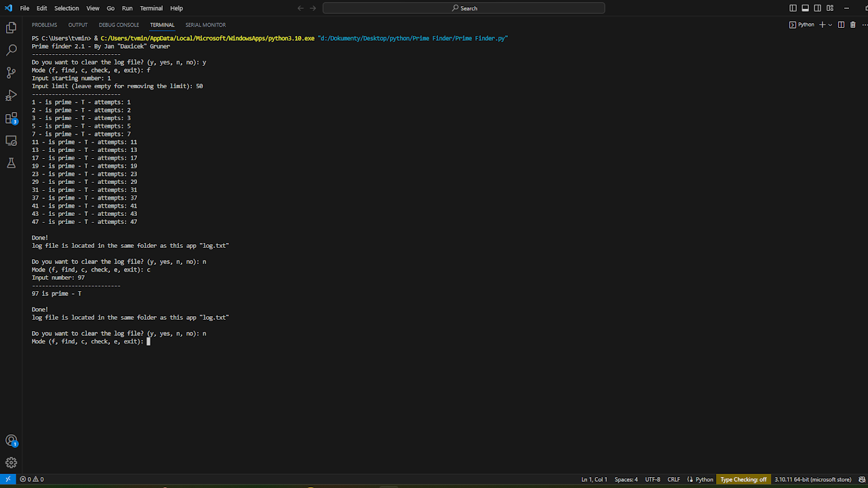Open the Testing flask icon view
Viewport: 868px width, 488px height.
11,163
